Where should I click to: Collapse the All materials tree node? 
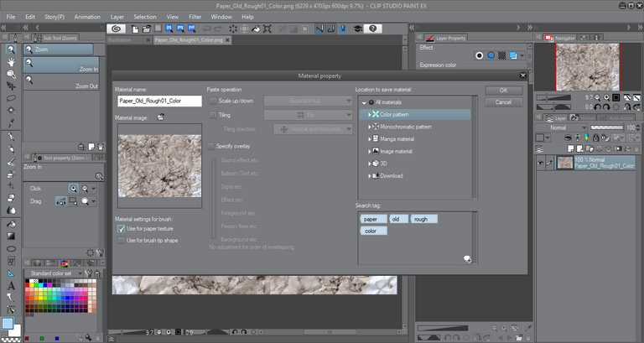(364, 102)
